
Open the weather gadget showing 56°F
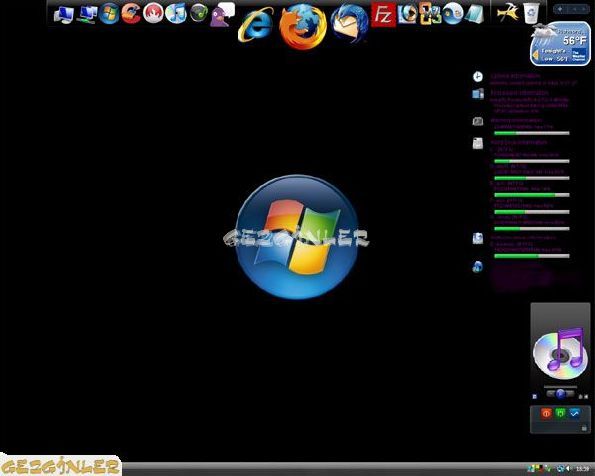click(560, 44)
